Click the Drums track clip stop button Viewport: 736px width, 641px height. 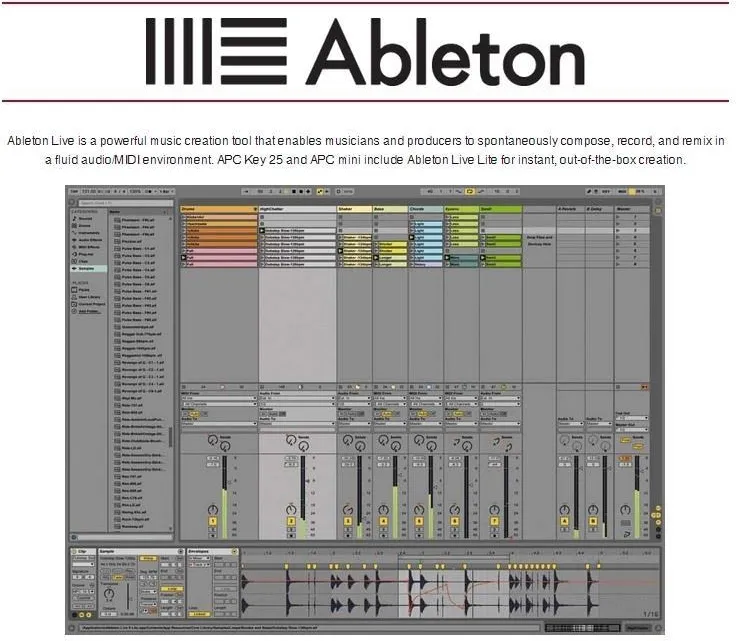(184, 387)
